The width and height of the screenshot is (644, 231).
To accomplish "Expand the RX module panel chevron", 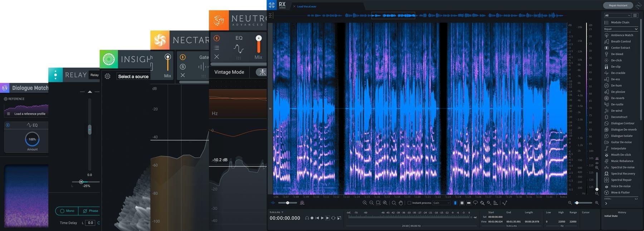I will [x=606, y=203].
